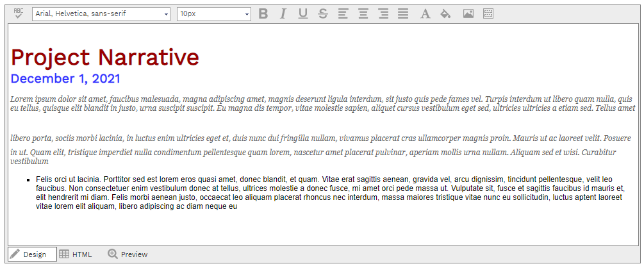Switch to the Design tab
This screenshot has height=266, width=644.
[x=32, y=254]
